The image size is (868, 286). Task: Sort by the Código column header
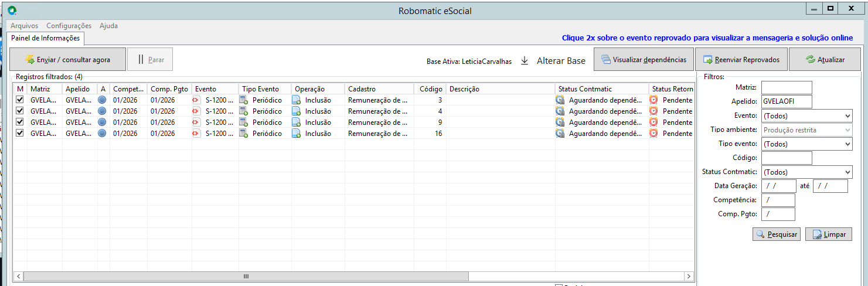[430, 88]
